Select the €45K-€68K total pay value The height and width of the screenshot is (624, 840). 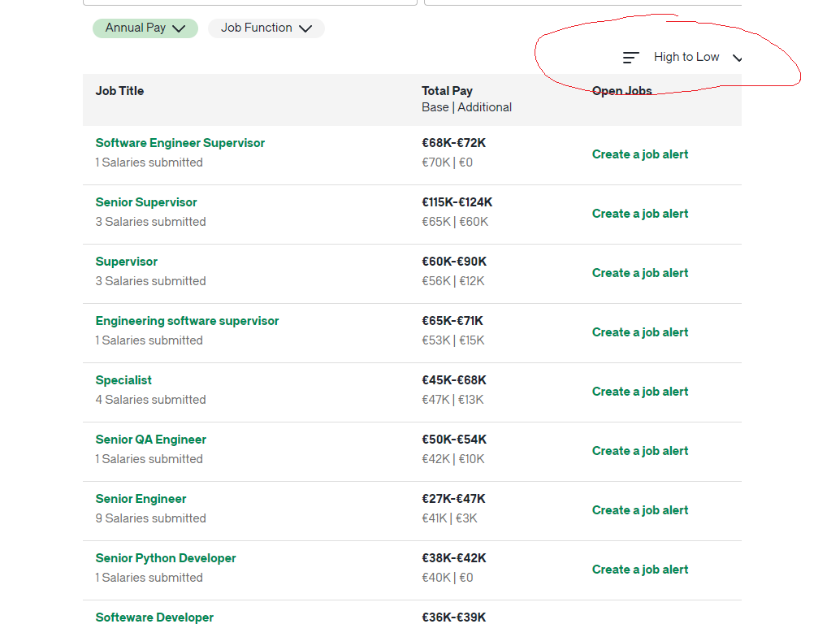pos(454,380)
